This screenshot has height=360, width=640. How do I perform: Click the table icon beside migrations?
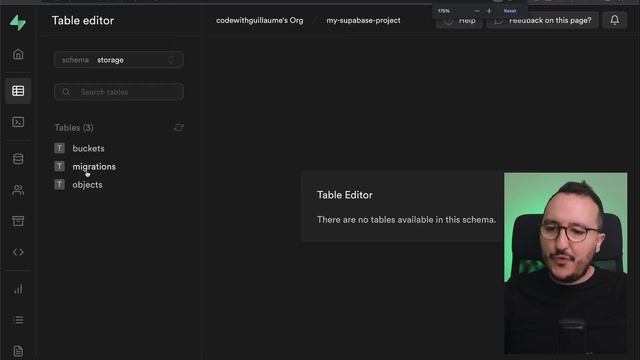pyautogui.click(x=60, y=166)
